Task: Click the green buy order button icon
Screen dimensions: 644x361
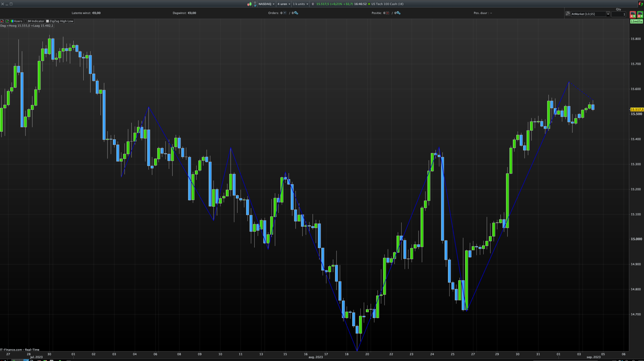Action: 640,14
